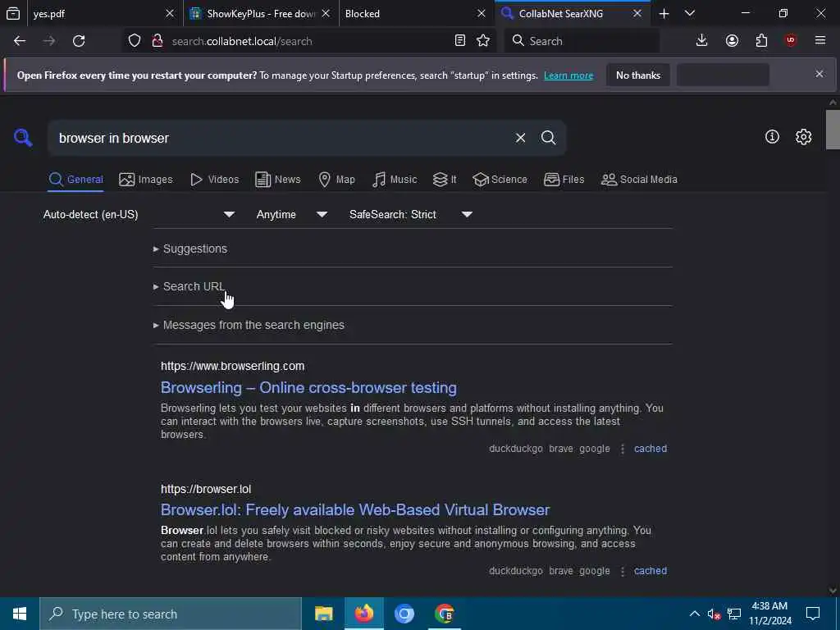Switch to the ShowKeyPlus tab
840x630 pixels.
pyautogui.click(x=261, y=14)
